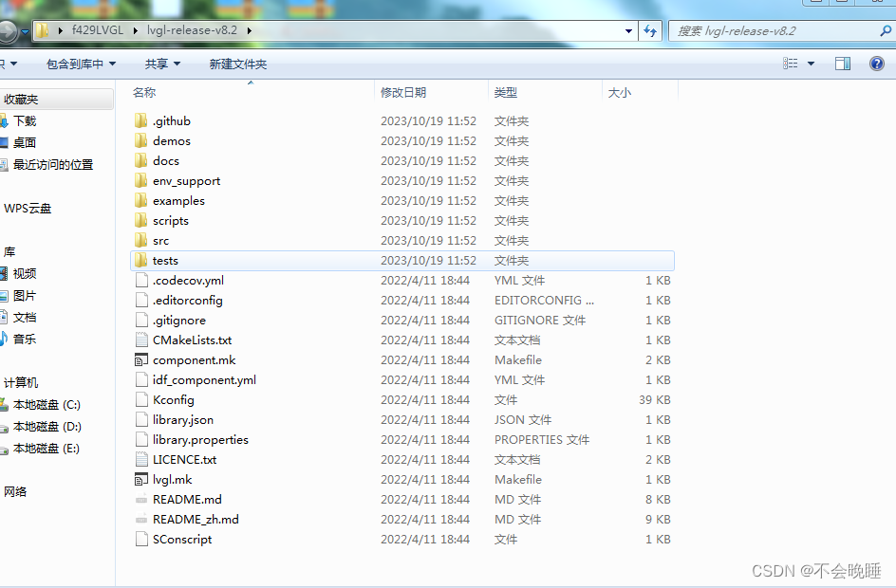Click the change-view icon on the toolbar

[x=791, y=63]
